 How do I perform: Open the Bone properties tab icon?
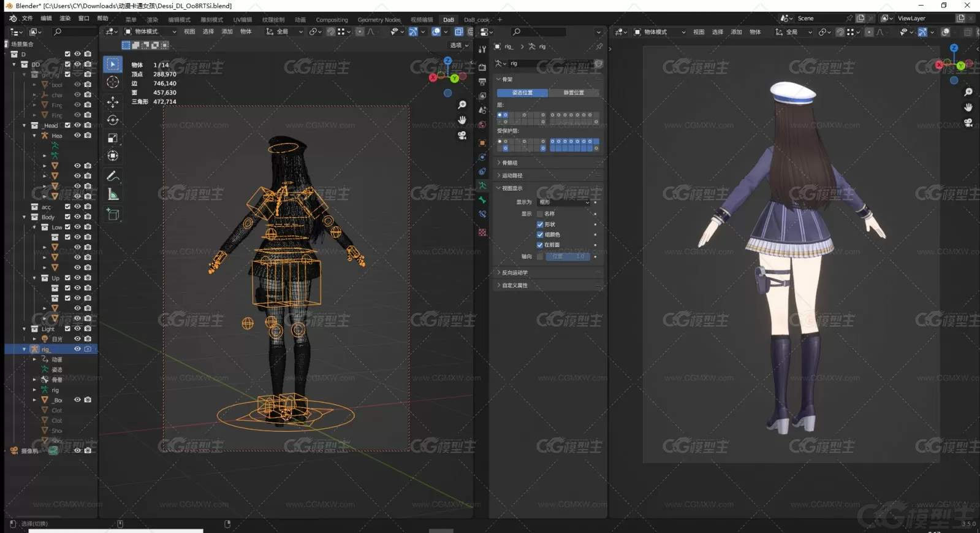pyautogui.click(x=482, y=200)
